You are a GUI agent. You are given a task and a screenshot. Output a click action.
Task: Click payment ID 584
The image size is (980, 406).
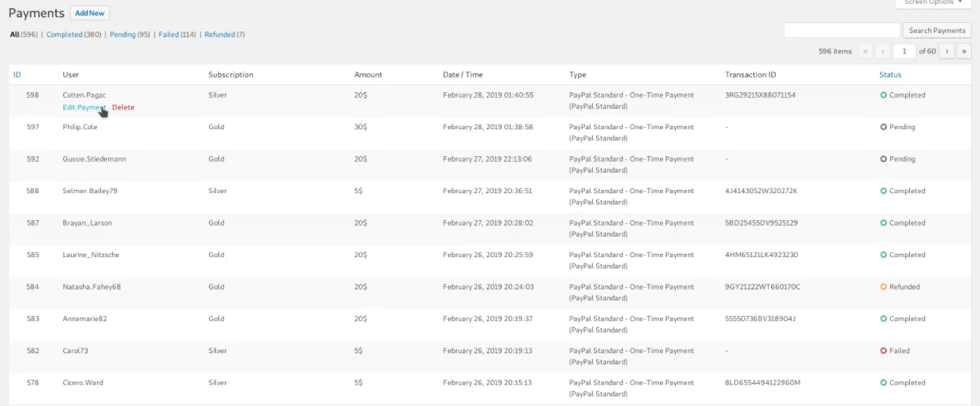coord(32,287)
